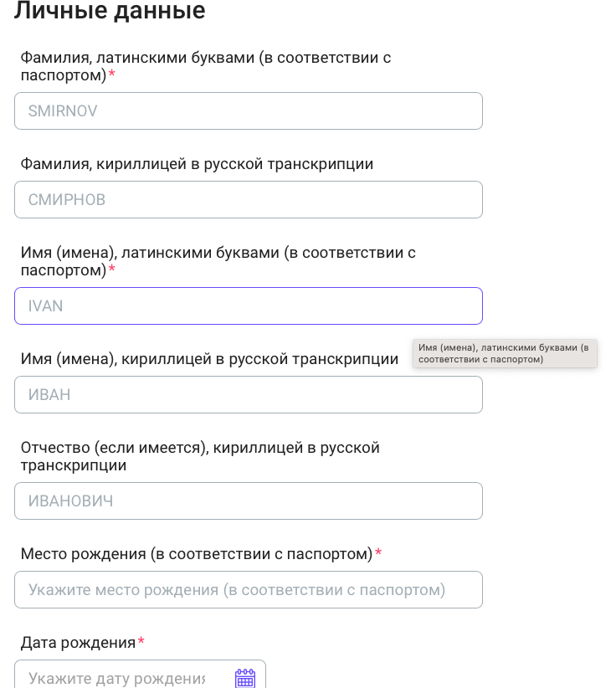Click the 'Фамилия, кириллицей в русской транскрипции' label
The width and height of the screenshot is (616, 688).
pos(197,164)
